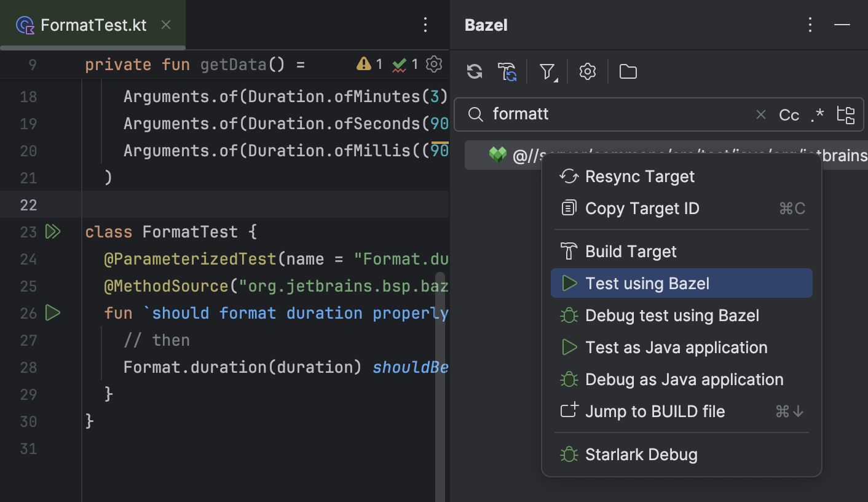This screenshot has height=502, width=868.
Task: Launch Starlark Debug for the target
Action: pos(642,454)
